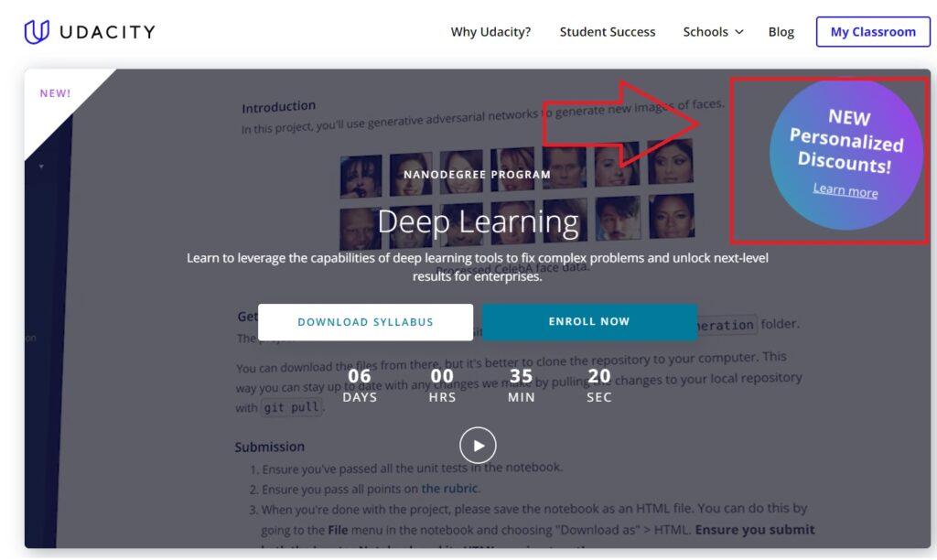Click the purple Personalized Discounts circle
The image size is (937, 560).
[846, 151]
